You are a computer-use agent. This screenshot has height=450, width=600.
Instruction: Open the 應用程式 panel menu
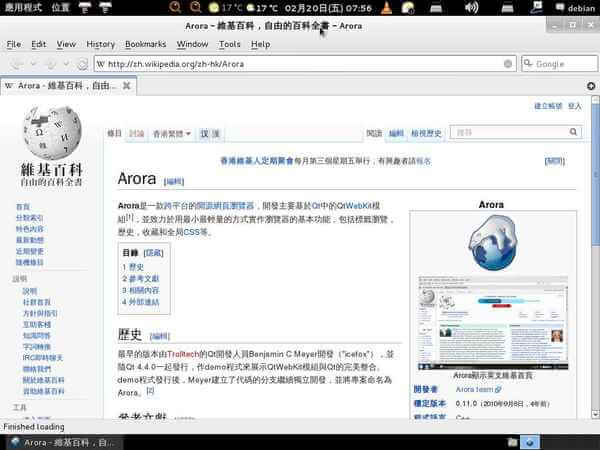[x=23, y=8]
